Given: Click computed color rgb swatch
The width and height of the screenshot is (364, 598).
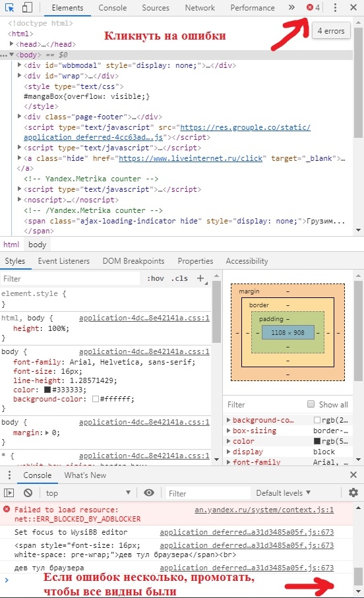Looking at the screenshot, I should click(x=317, y=441).
